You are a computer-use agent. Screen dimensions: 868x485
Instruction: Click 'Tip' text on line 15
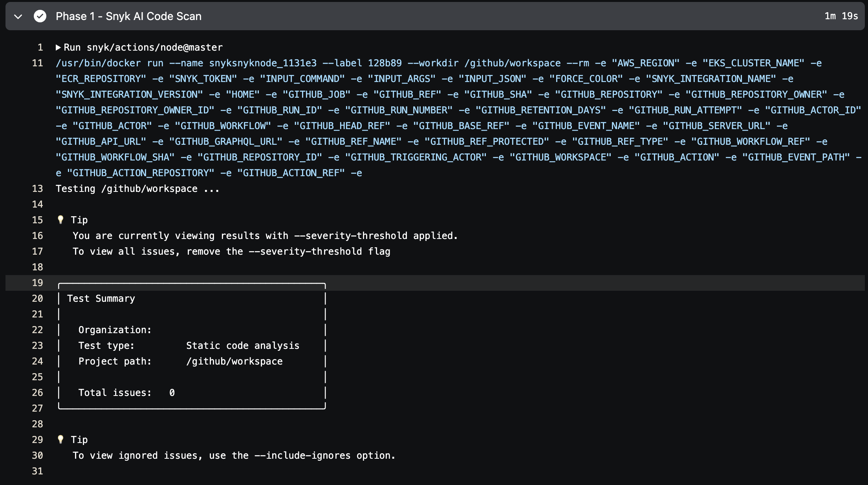click(x=79, y=220)
